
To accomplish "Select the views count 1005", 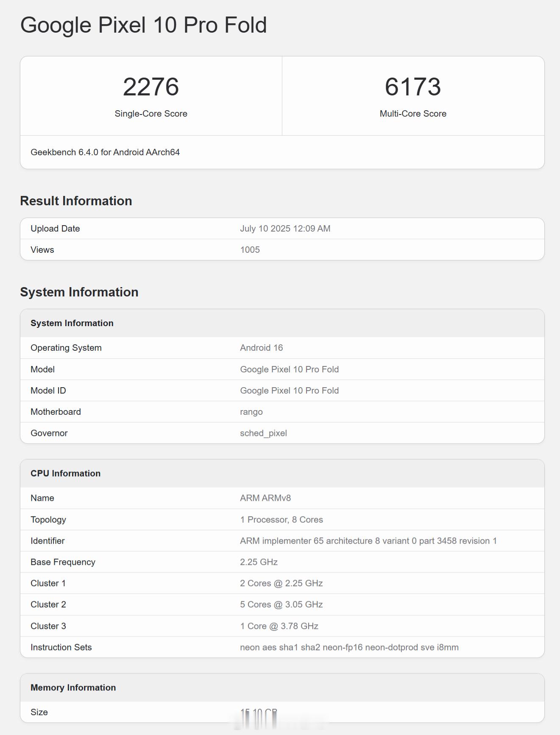I will click(250, 250).
